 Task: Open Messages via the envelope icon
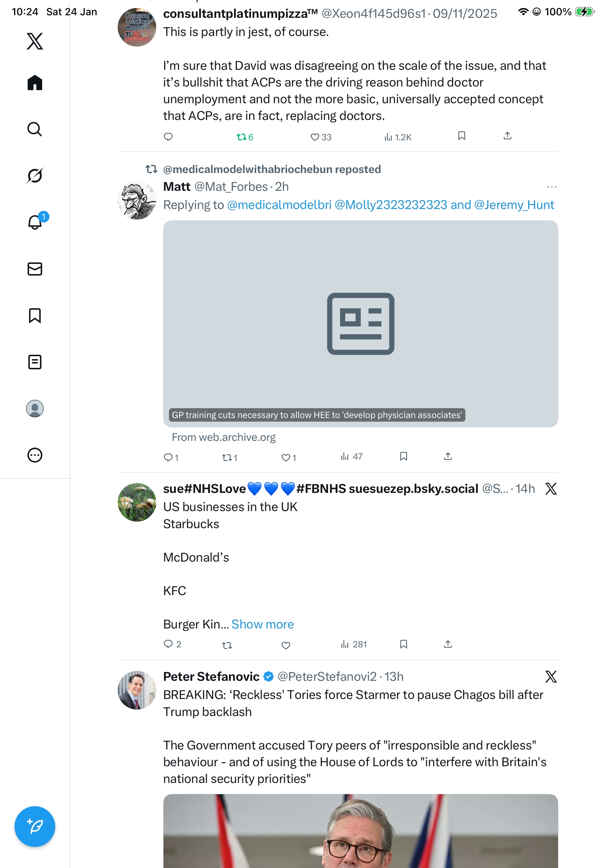click(35, 269)
